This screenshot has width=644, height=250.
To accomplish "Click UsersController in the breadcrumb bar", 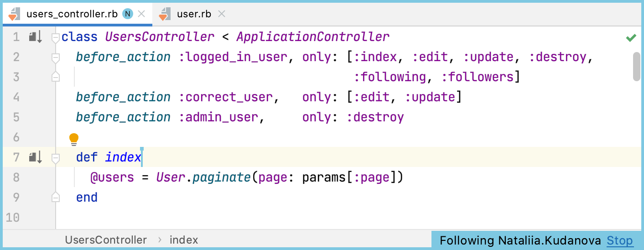I will [106, 240].
